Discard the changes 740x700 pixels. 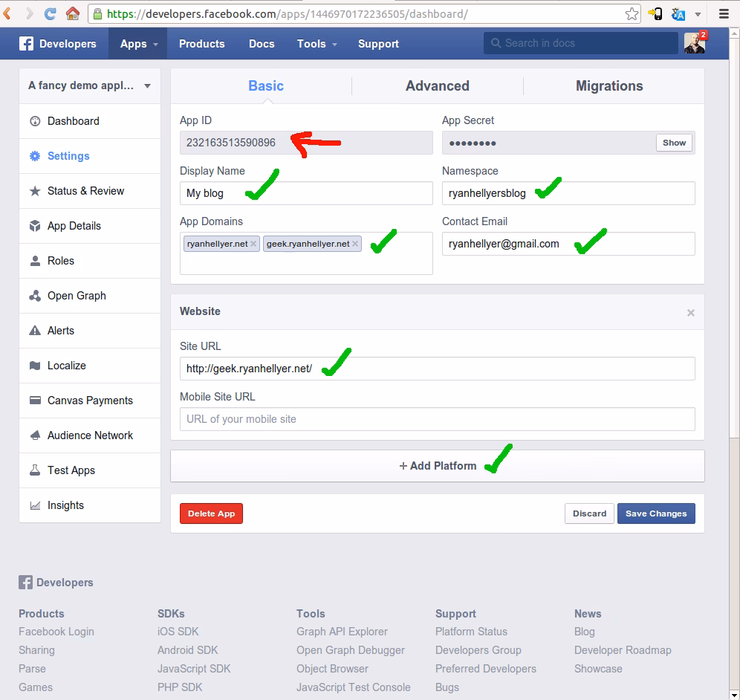click(589, 513)
